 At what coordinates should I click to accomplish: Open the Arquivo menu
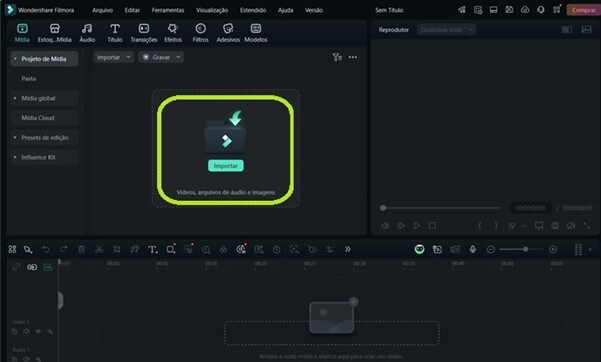tap(102, 10)
